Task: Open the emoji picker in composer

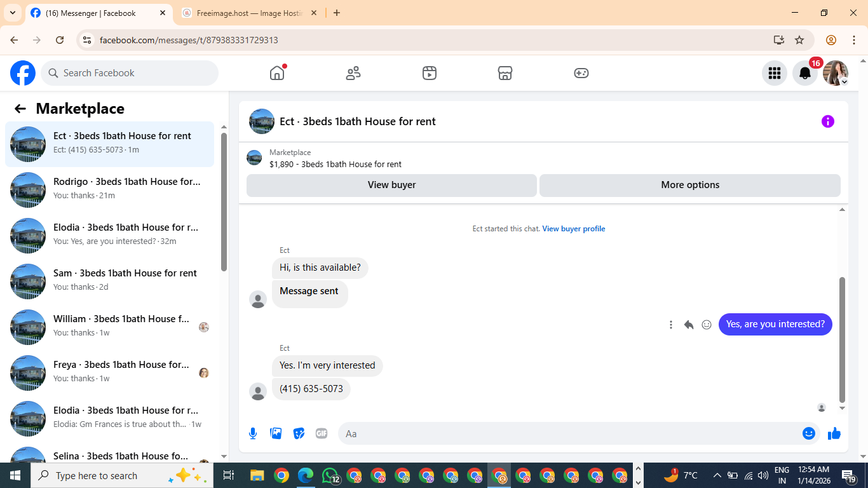Action: pyautogui.click(x=809, y=433)
